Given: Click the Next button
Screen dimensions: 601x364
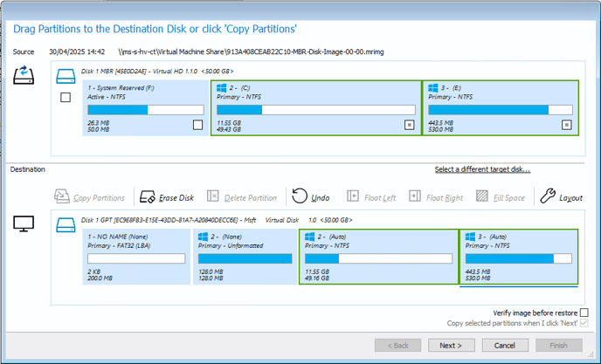Looking at the screenshot, I should (451, 345).
